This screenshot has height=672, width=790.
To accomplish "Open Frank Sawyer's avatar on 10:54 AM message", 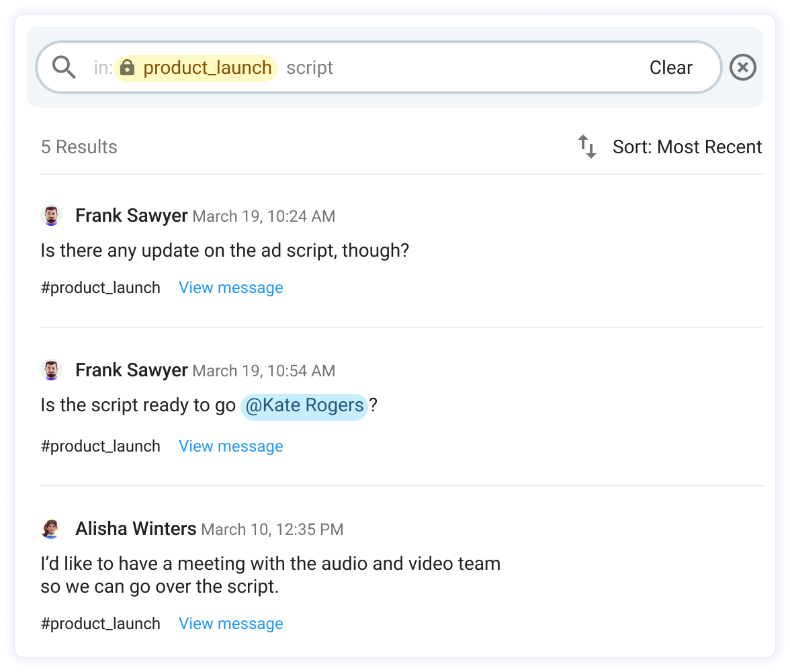I will pyautogui.click(x=51, y=370).
